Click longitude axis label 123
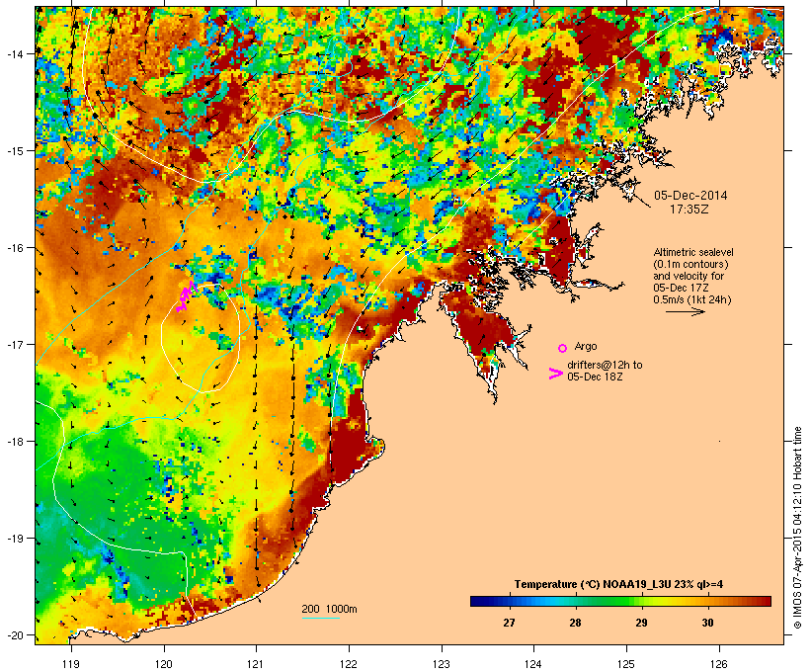The width and height of the screenshot is (810, 672). (x=442, y=664)
